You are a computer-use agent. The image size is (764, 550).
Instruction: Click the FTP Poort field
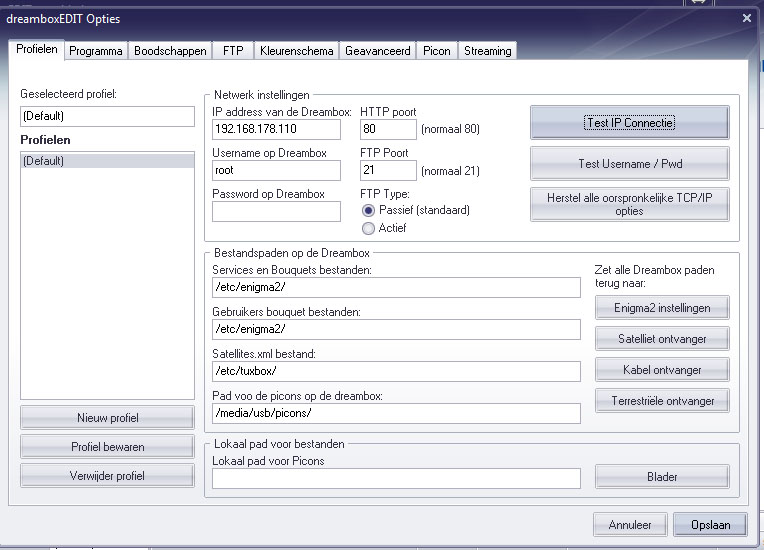pyautogui.click(x=388, y=171)
